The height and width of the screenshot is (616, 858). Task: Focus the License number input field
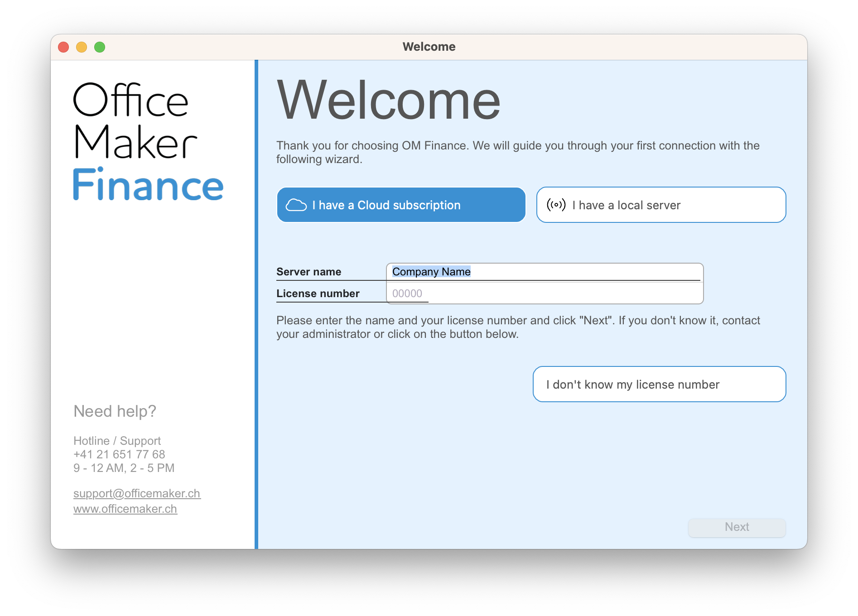(x=545, y=294)
